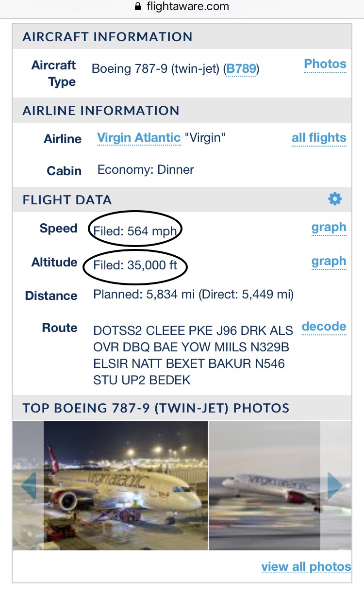This screenshot has width=364, height=612.
Task: Tap the flightaware.com address bar
Action: 182,7
